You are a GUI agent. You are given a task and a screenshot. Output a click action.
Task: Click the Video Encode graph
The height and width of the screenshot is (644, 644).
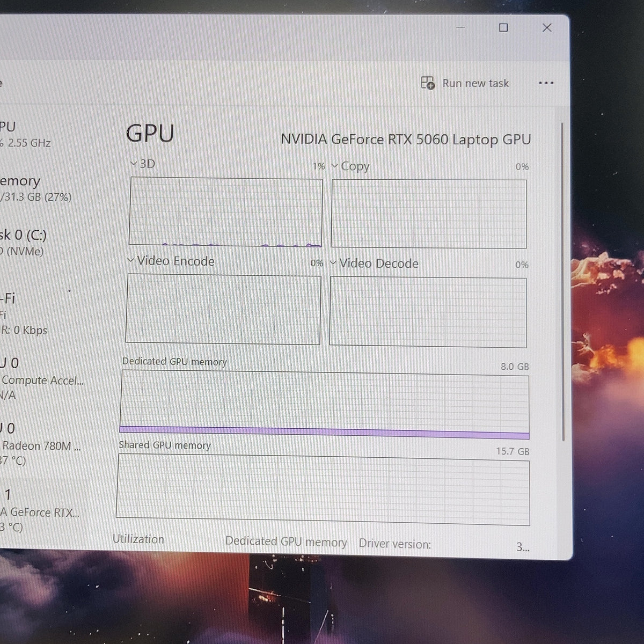pos(223,310)
